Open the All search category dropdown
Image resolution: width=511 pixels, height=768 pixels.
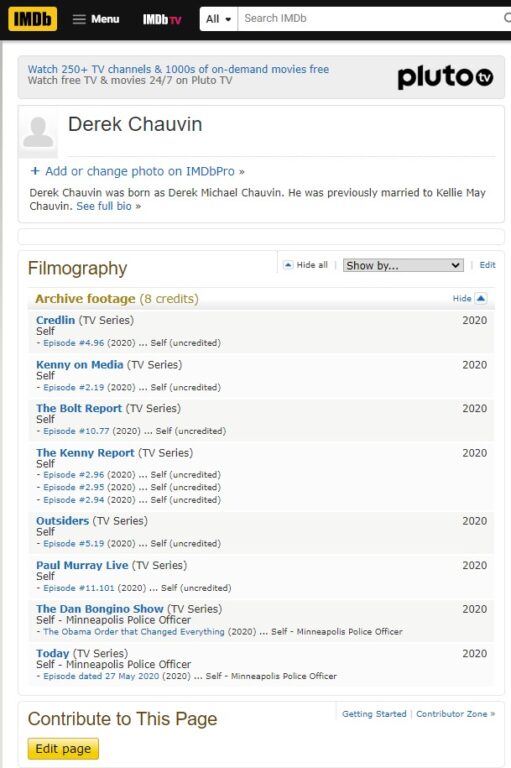pyautogui.click(x=219, y=19)
